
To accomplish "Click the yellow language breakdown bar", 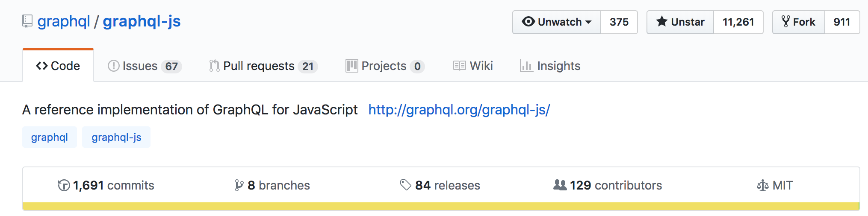I will [441, 206].
